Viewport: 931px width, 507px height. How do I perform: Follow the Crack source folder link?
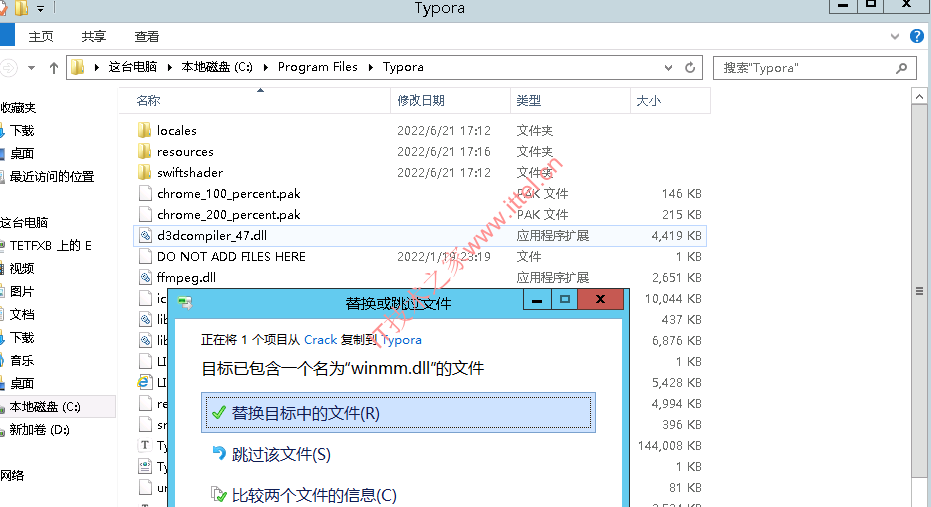(x=321, y=340)
